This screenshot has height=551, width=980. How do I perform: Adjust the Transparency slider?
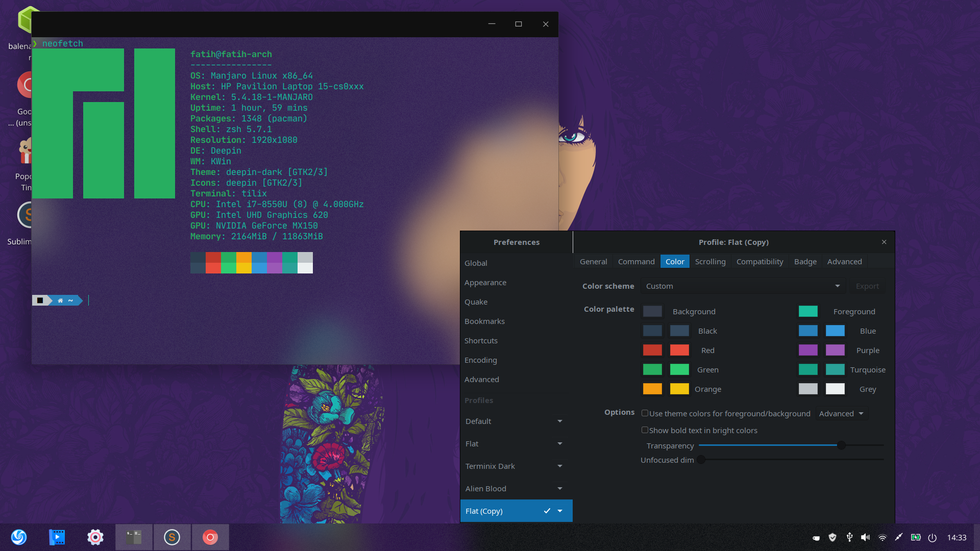(840, 445)
